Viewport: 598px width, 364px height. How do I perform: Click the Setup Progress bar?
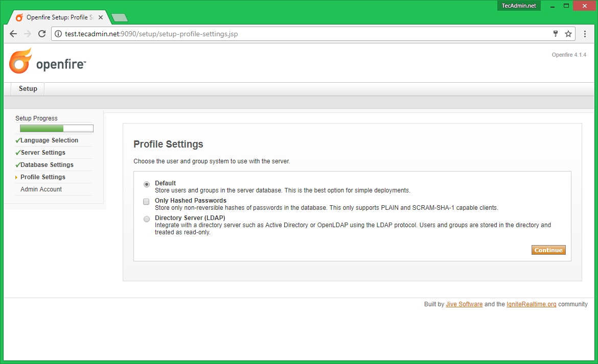[x=56, y=128]
